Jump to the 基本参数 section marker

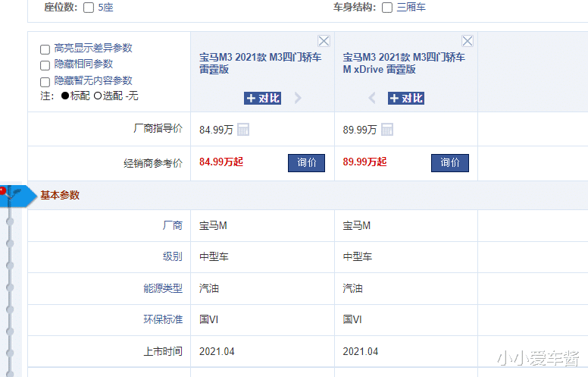click(19, 196)
